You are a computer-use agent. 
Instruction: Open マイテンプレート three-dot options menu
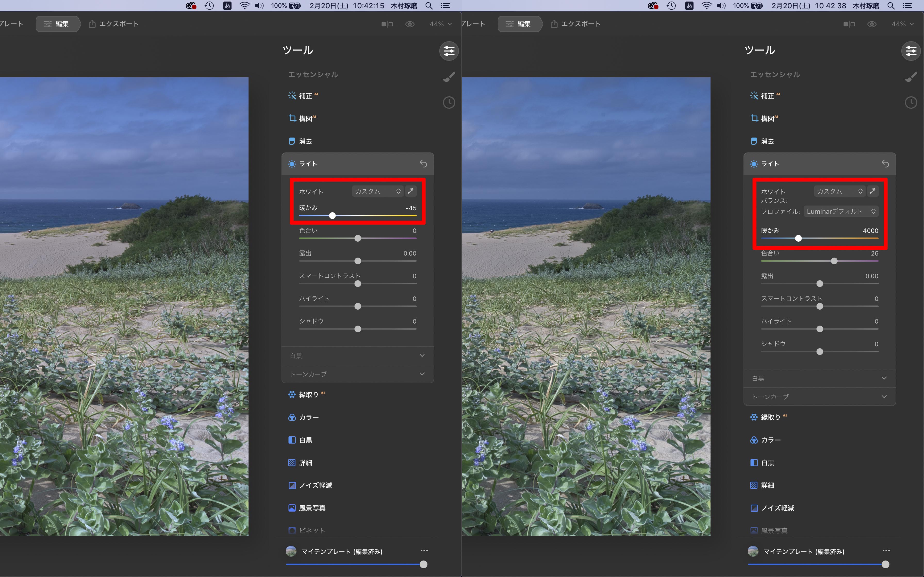(x=424, y=551)
